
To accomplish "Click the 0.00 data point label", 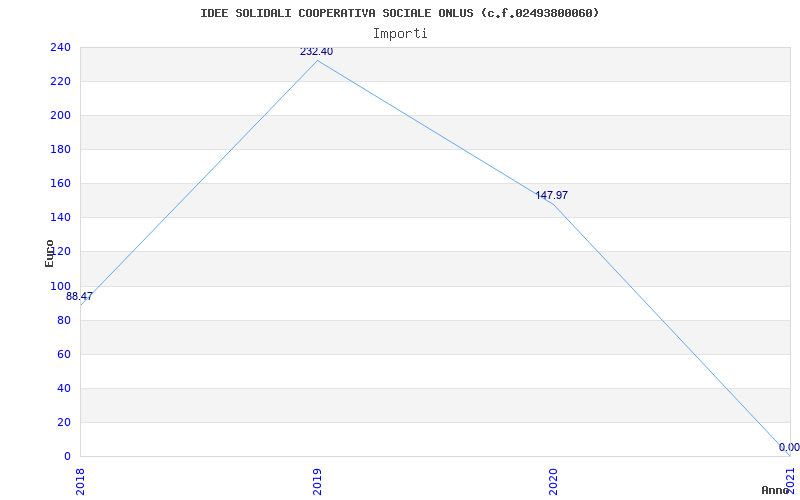I will click(x=789, y=447).
